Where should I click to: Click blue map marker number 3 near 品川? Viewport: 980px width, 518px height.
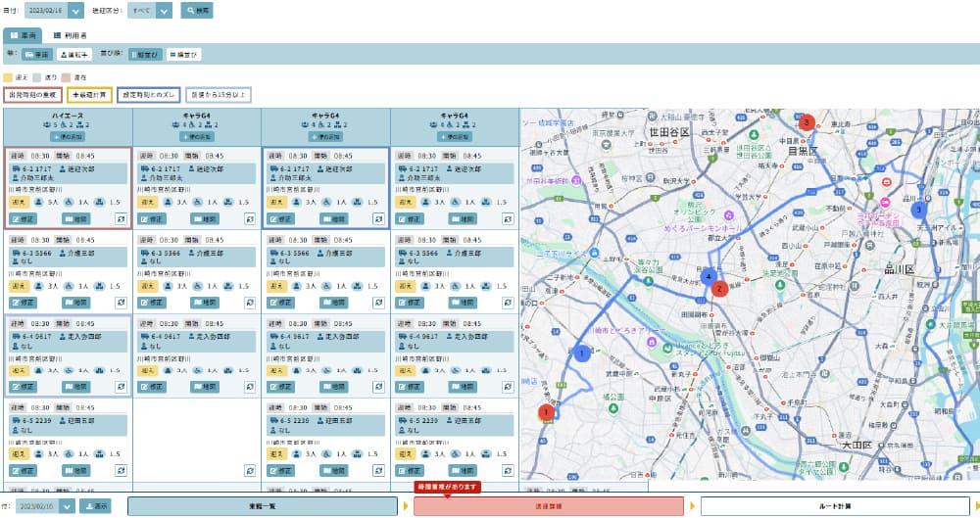918,210
